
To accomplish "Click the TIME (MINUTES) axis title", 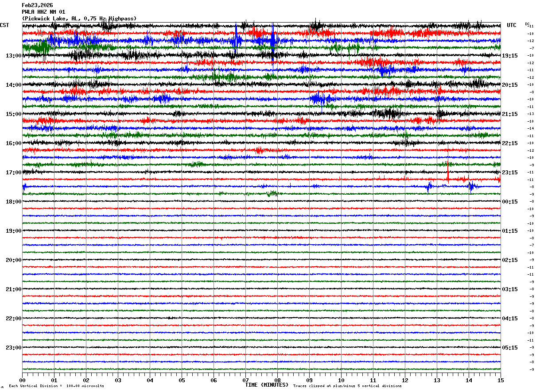I will (x=267, y=385).
